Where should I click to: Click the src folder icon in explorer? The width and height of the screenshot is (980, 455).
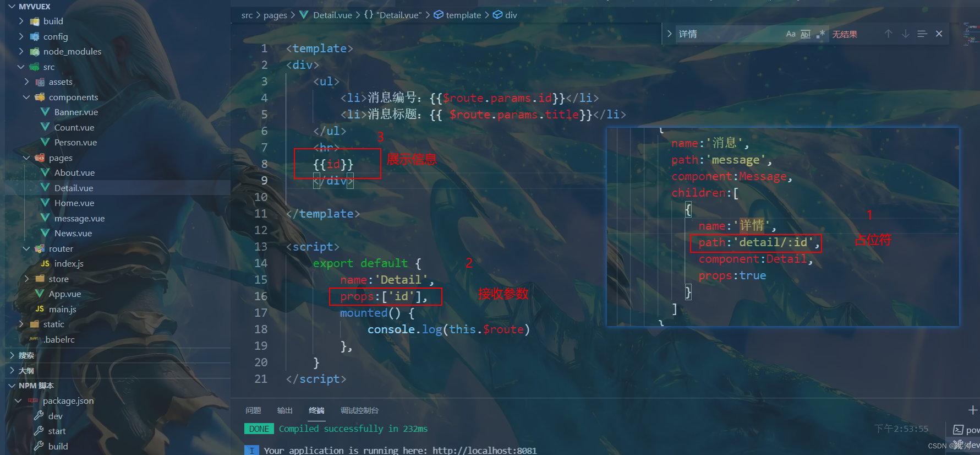coord(35,67)
